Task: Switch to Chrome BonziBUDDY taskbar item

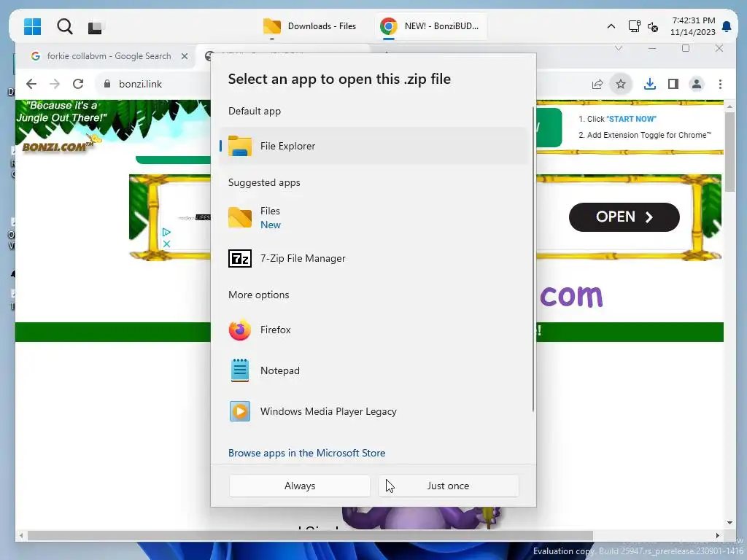Action: point(430,26)
